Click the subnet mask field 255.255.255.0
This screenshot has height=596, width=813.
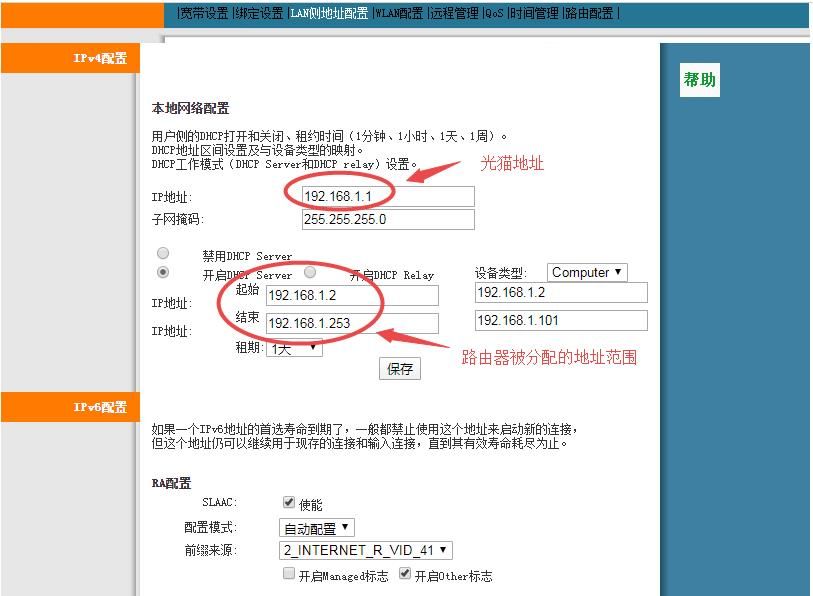388,219
